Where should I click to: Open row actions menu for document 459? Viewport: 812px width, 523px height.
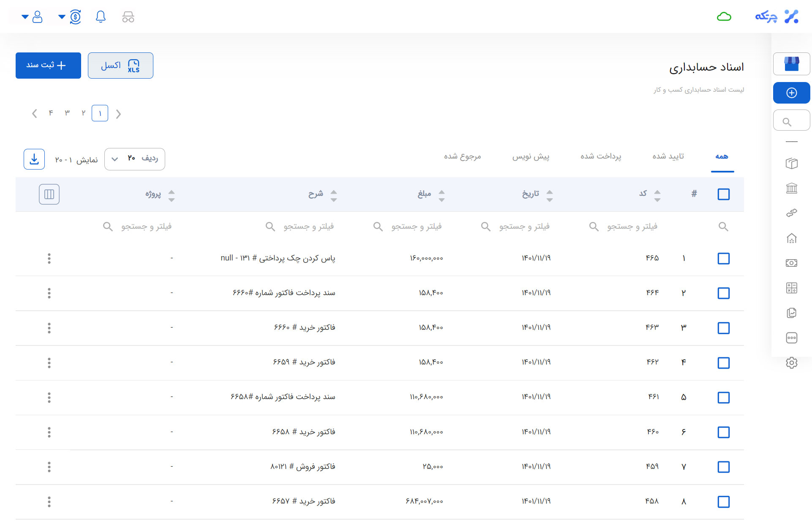tap(49, 467)
